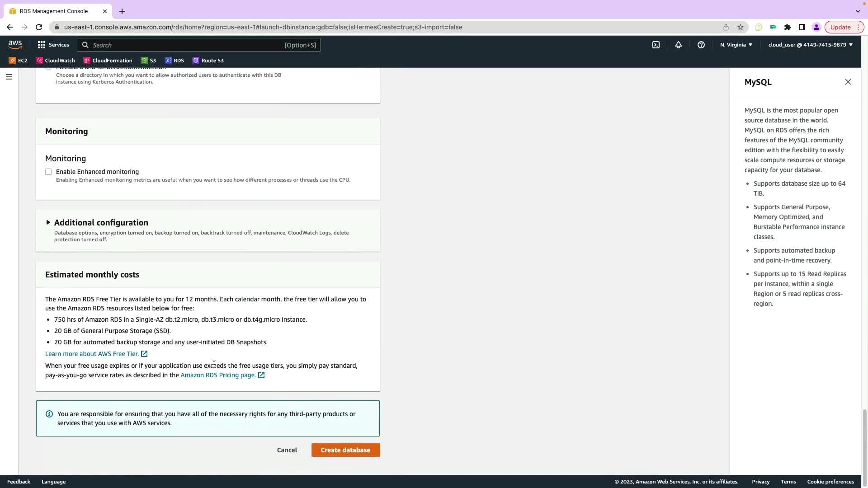Open Route 53 favorites shortcut
Image resolution: width=868 pixels, height=488 pixels.
coord(208,61)
